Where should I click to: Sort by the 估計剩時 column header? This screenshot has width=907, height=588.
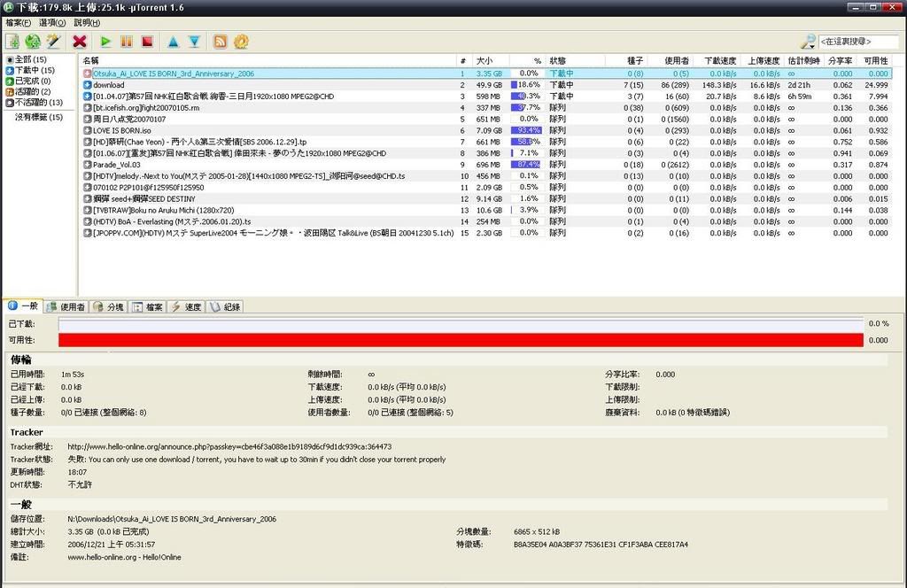[x=804, y=60]
